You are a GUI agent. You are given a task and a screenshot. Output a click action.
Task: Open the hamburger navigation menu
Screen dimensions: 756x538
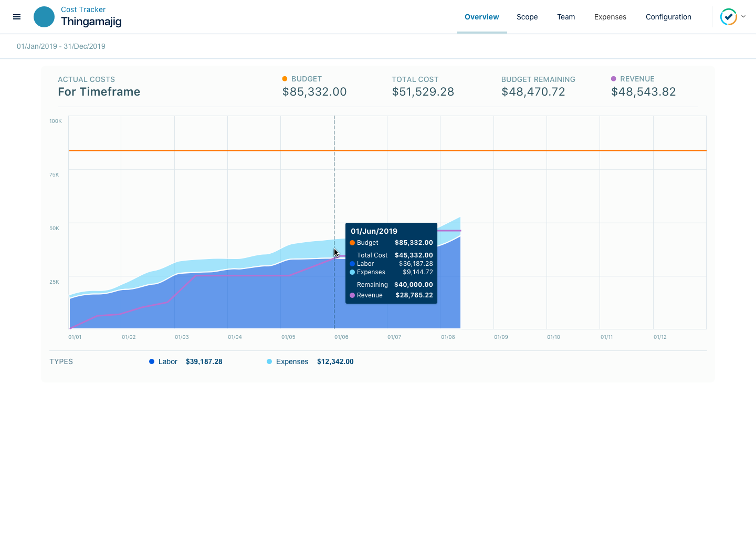[x=17, y=17]
